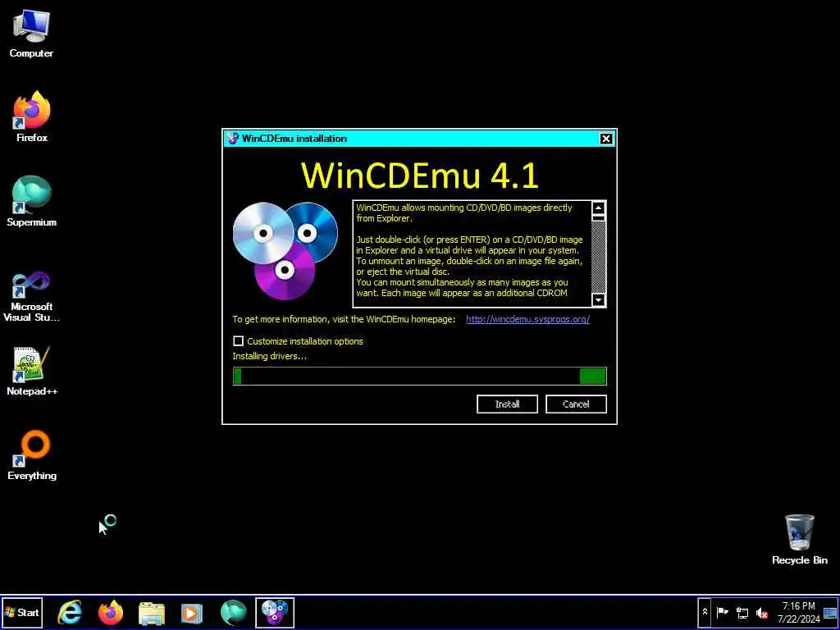Select the Supermium desktop shortcut
The image size is (840, 630).
tap(32, 202)
